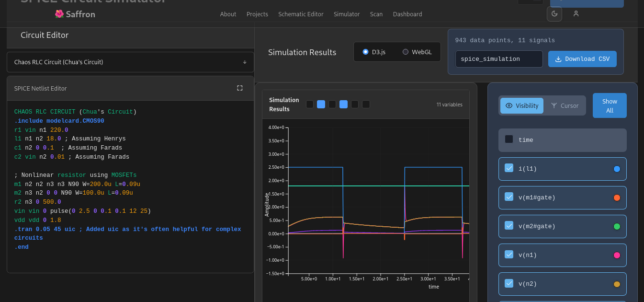
Task: Open the Scan page
Action: click(376, 14)
